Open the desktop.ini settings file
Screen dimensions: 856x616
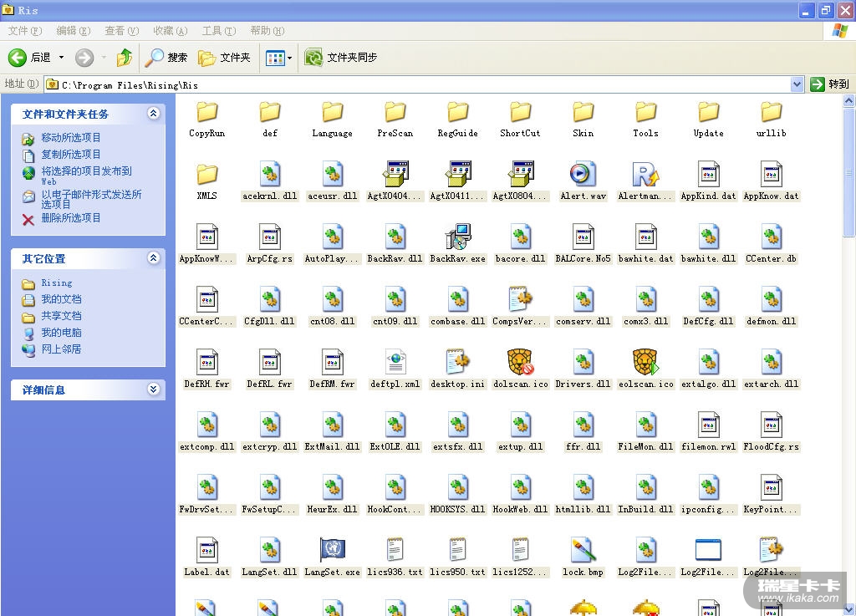(457, 363)
